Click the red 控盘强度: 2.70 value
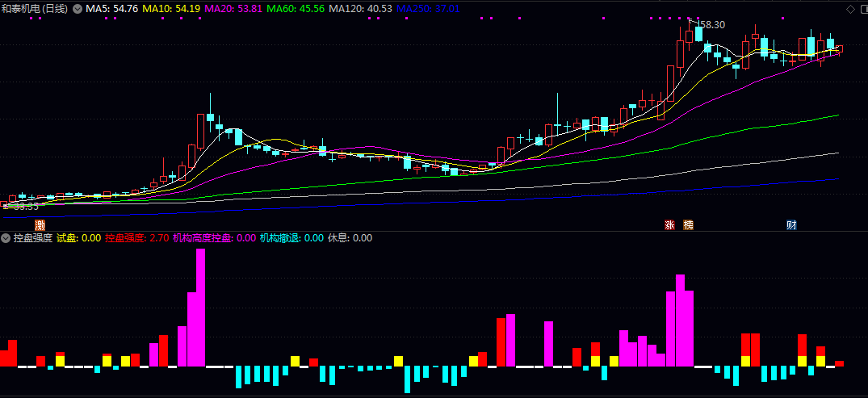This screenshot has width=868, height=398. [136, 239]
